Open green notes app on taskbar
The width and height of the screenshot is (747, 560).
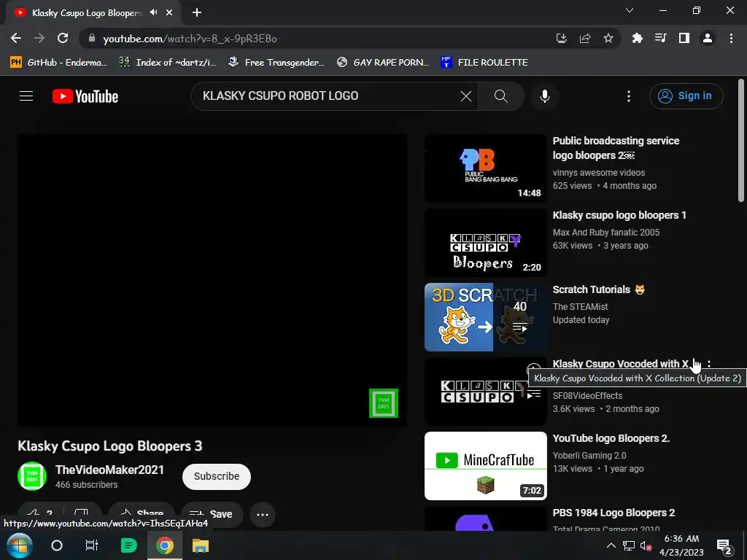[x=128, y=545]
